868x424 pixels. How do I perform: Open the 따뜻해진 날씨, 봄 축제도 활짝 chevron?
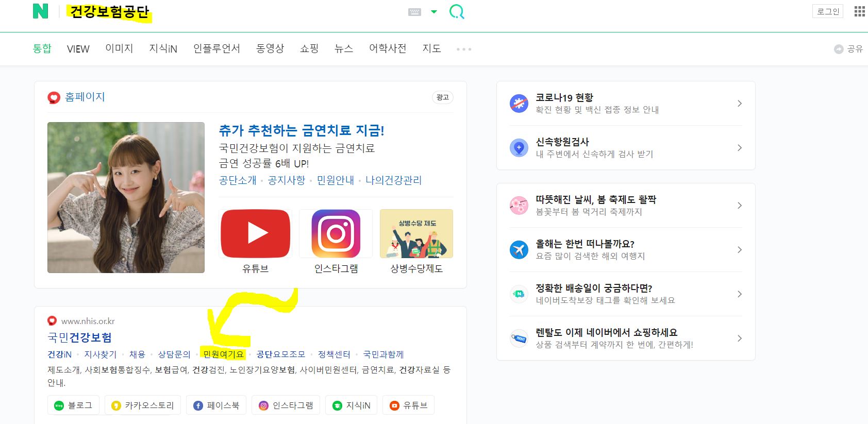(x=740, y=206)
